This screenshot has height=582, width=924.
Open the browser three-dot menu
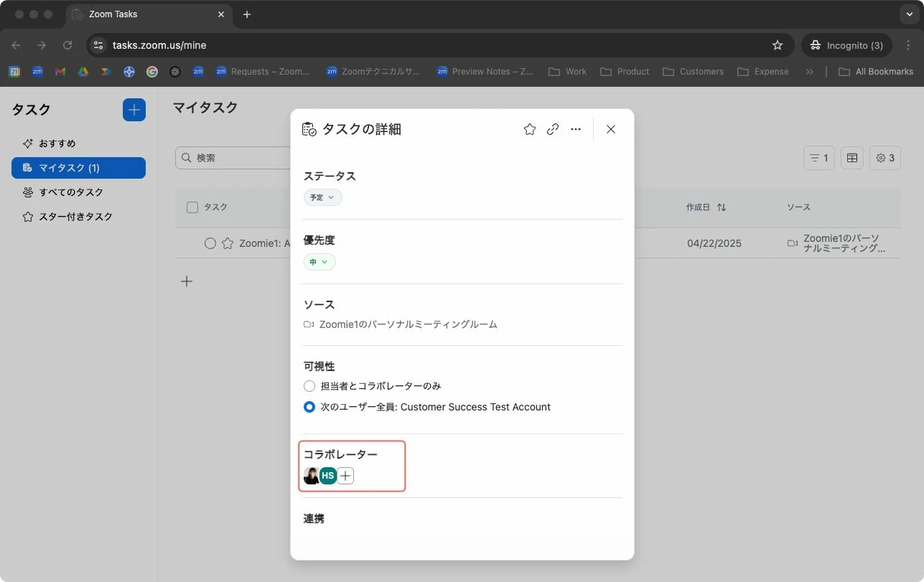[907, 45]
